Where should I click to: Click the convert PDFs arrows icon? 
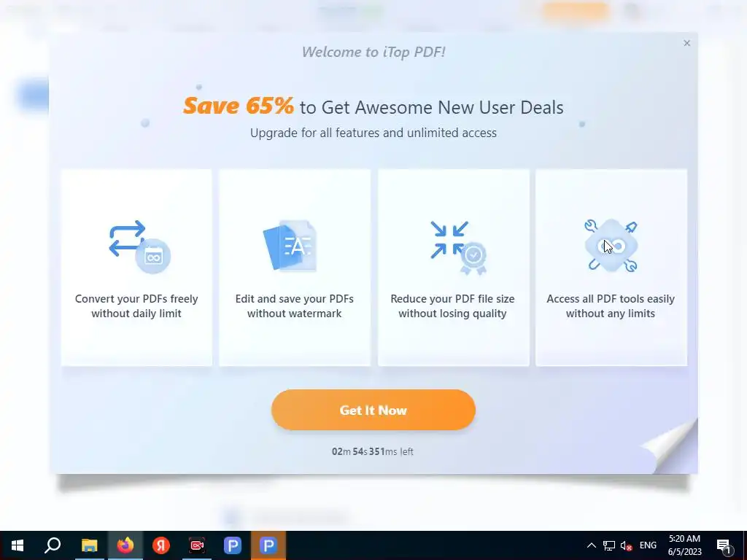point(139,246)
